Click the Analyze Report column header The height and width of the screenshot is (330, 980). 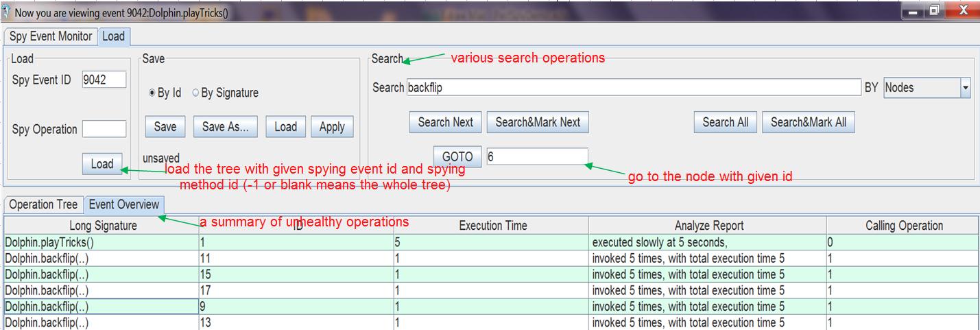pos(708,226)
